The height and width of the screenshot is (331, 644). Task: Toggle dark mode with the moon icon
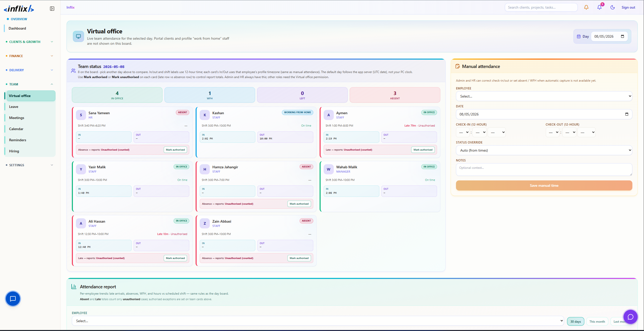click(x=613, y=7)
